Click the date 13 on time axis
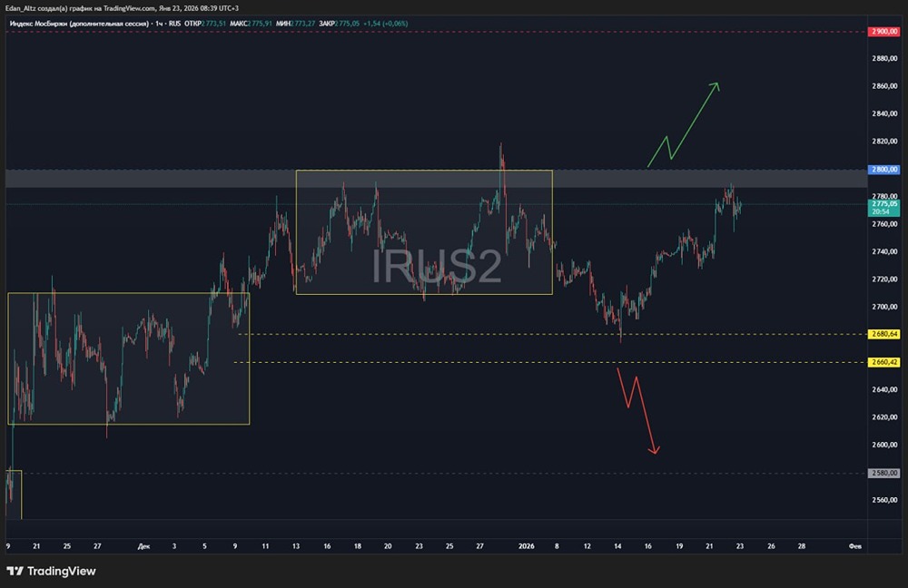The image size is (908, 588). pyautogui.click(x=296, y=546)
